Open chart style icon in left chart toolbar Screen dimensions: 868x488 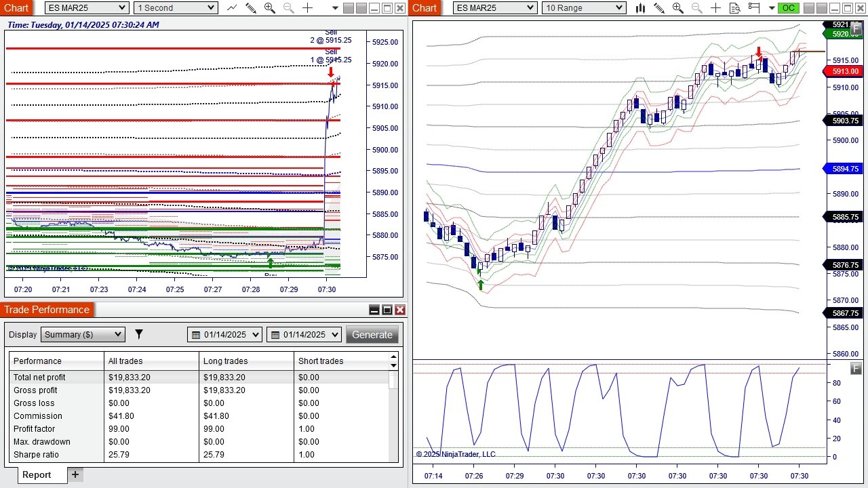pos(232,8)
